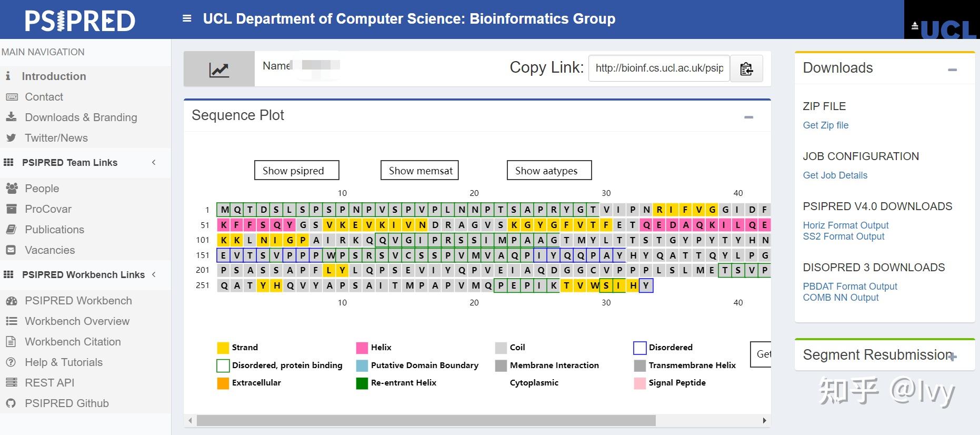Click the line chart icon beside Name

pos(219,70)
